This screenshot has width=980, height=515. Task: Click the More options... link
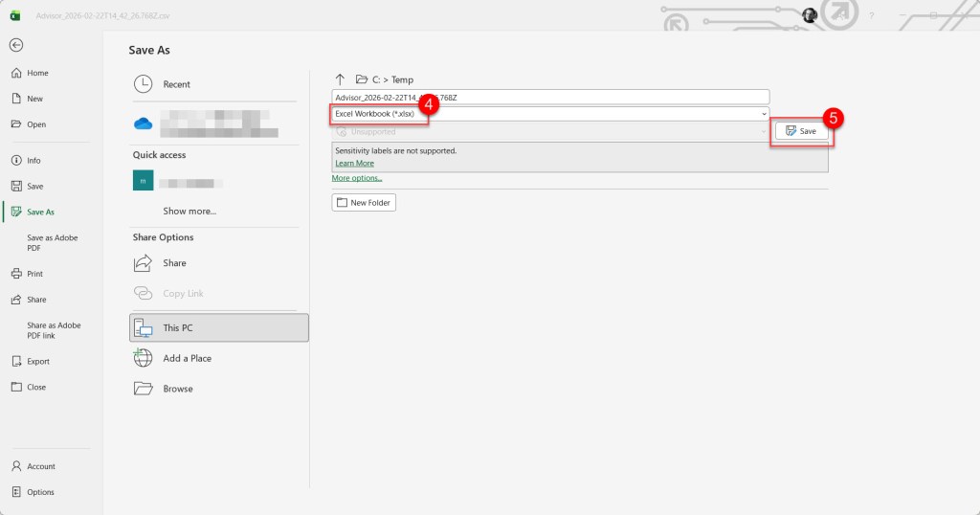[x=357, y=178]
